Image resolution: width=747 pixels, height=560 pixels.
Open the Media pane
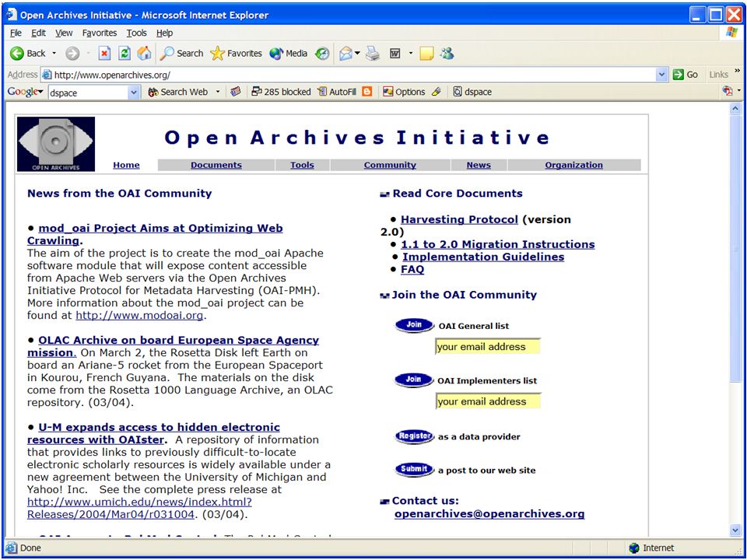click(288, 54)
